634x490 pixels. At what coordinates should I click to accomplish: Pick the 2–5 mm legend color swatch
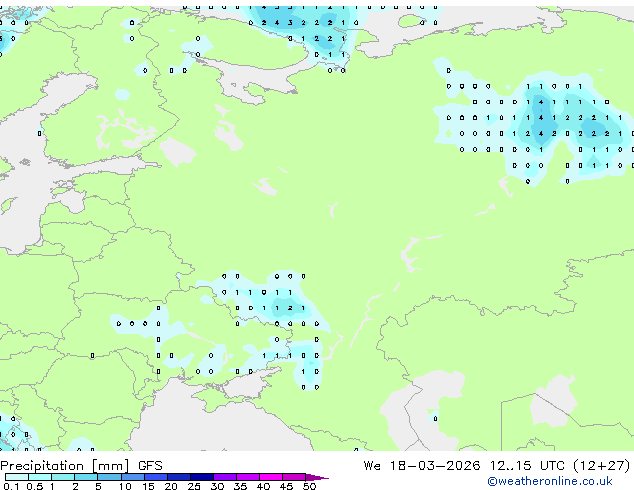point(86,477)
